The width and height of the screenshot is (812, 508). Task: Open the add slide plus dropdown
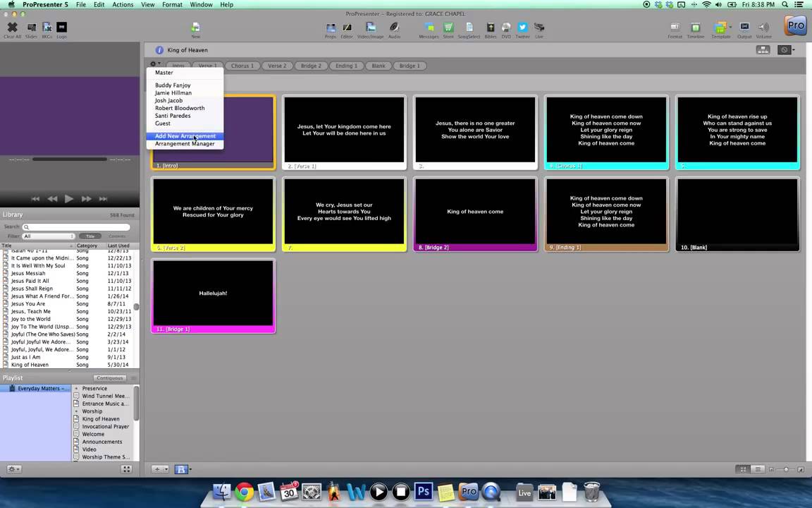coord(160,469)
